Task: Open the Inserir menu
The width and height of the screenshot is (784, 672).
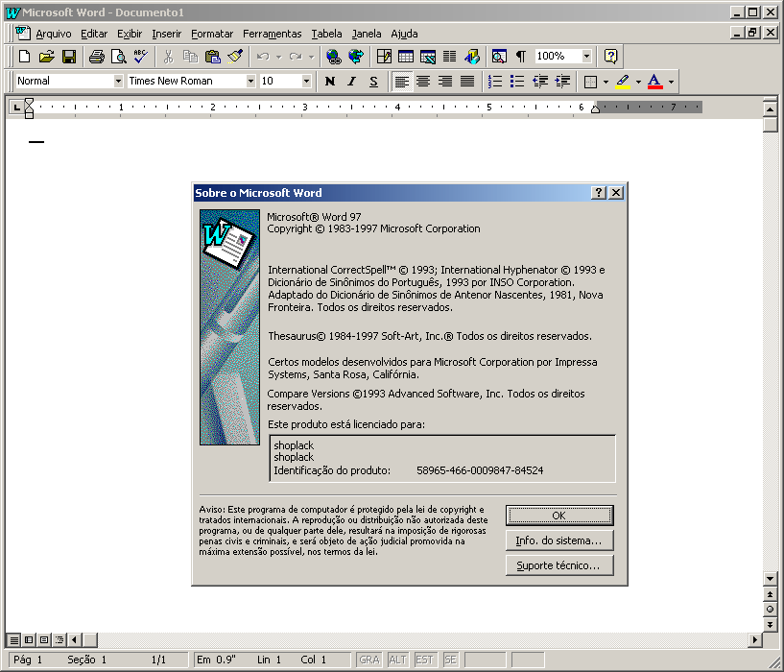Action: pos(167,34)
